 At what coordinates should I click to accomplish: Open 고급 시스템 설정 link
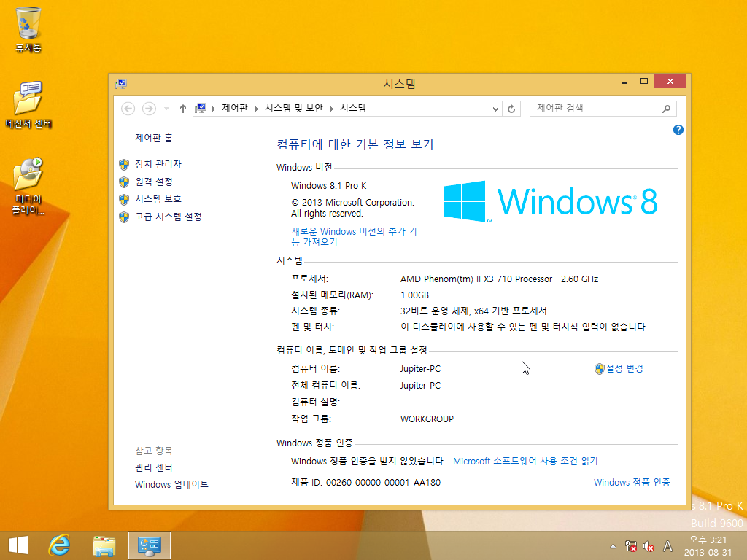coord(169,216)
